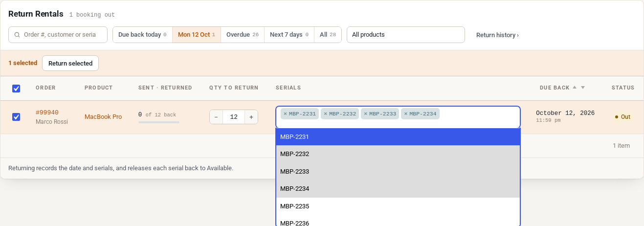Viewport: 644px width, 226px height.
Task: Click quantity value field showing 12
Action: (234, 117)
